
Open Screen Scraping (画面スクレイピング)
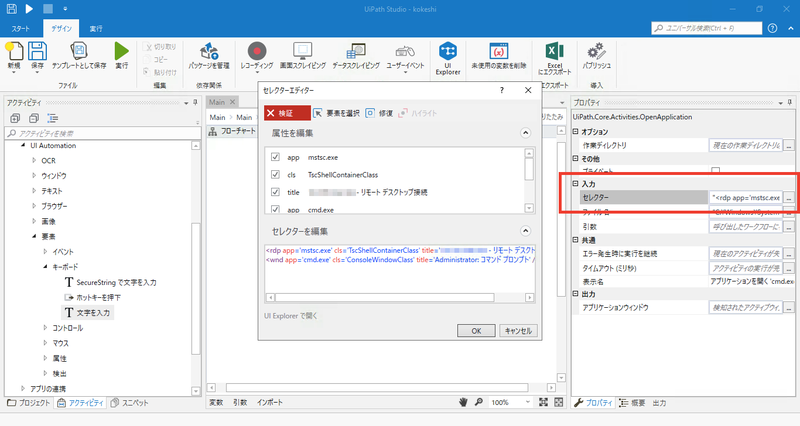point(303,55)
